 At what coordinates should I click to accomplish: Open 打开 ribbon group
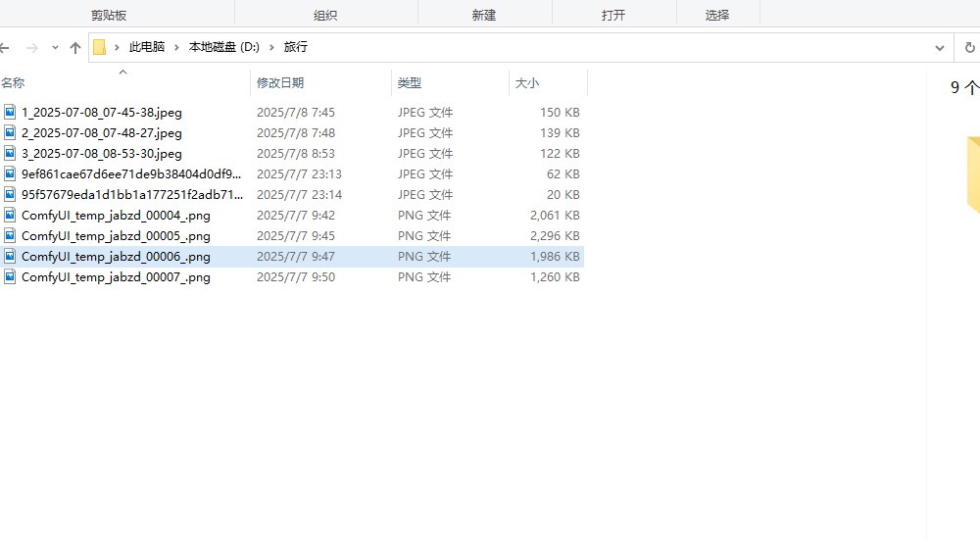(613, 15)
